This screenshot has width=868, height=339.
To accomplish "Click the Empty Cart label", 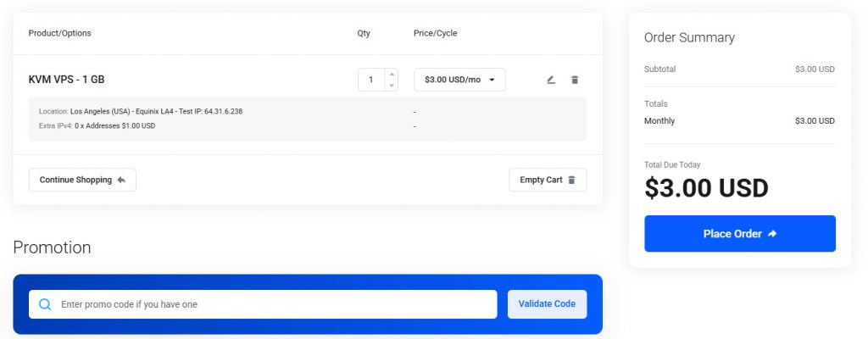I will pos(541,180).
